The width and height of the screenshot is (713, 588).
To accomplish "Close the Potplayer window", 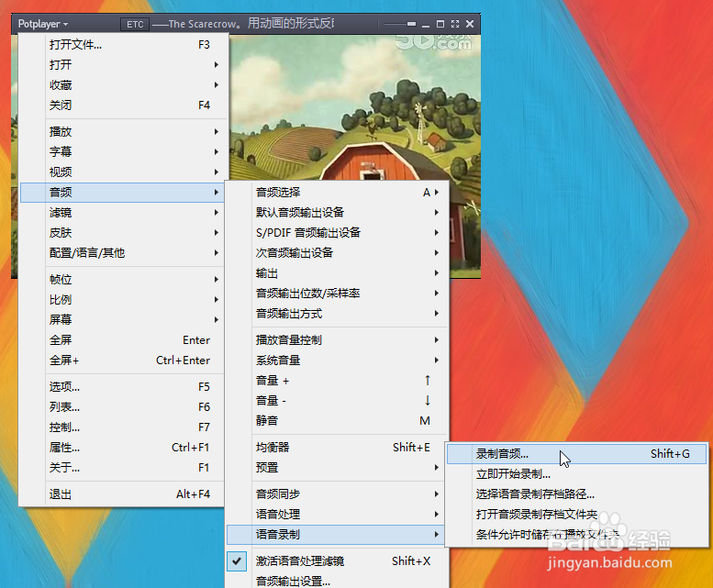I will (470, 24).
